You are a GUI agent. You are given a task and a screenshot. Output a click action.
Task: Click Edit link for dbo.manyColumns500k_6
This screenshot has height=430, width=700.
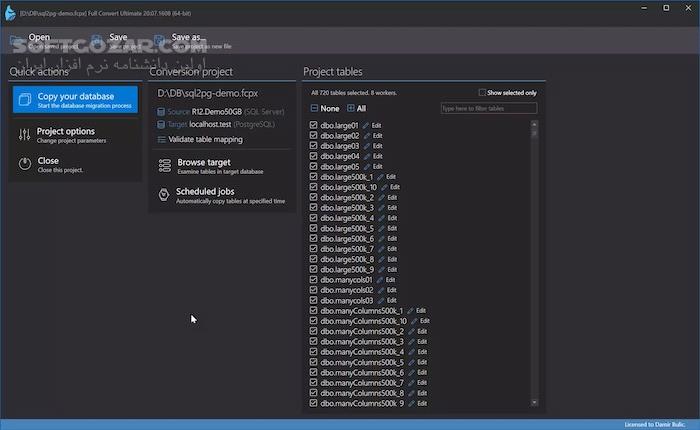[422, 372]
